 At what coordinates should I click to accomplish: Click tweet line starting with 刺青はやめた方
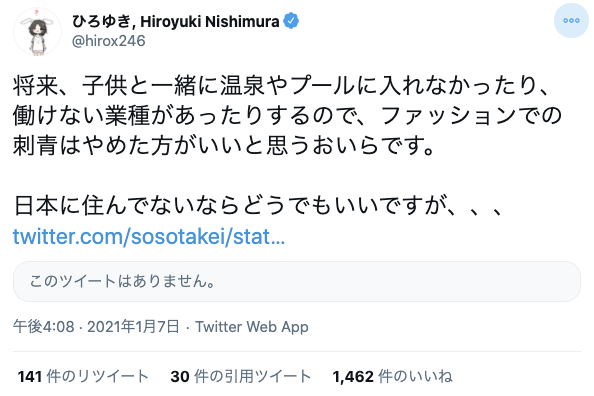point(224,146)
